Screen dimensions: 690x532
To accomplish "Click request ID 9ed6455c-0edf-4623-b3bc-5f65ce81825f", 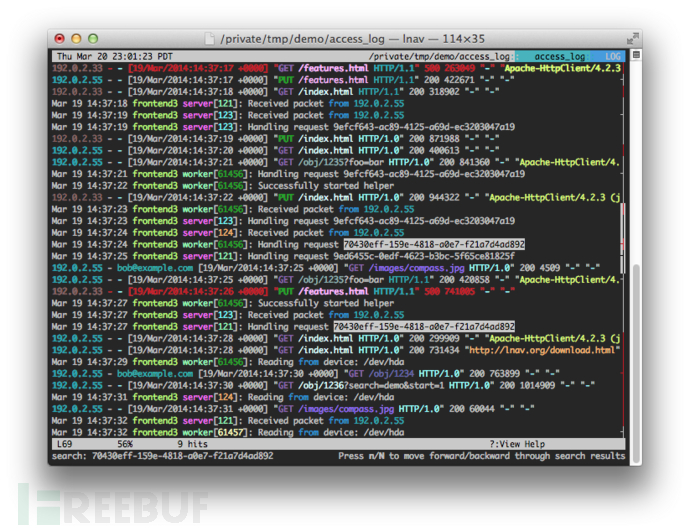I will [424, 256].
